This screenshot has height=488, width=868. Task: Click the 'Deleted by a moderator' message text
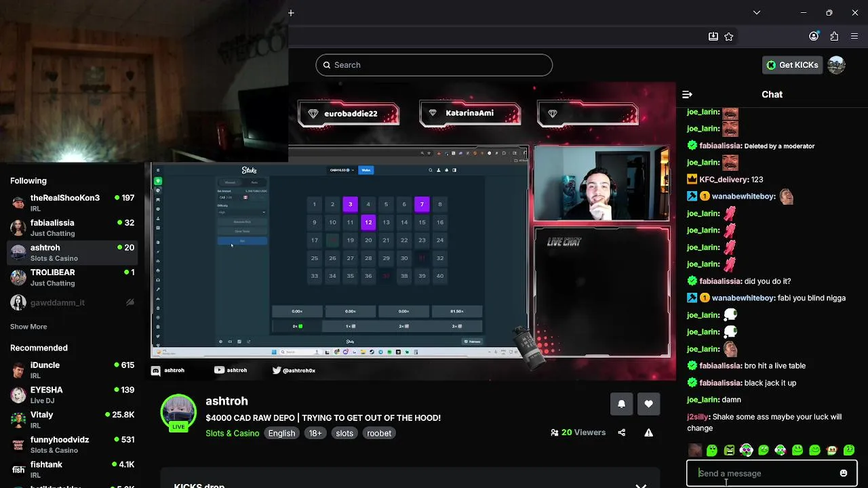point(779,146)
